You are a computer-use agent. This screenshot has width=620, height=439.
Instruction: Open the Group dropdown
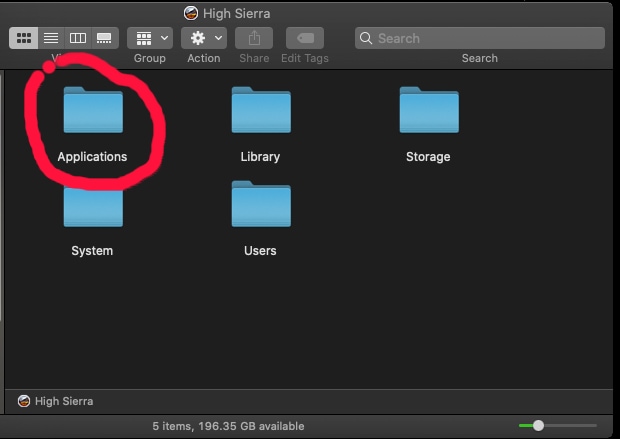click(150, 38)
